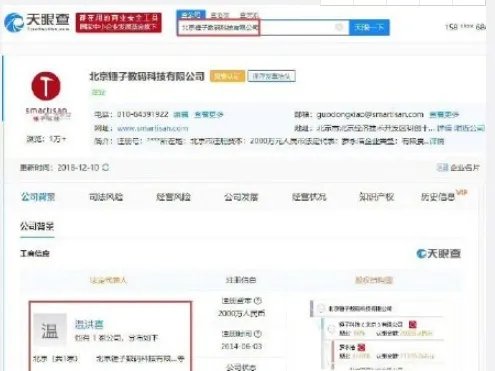Screen dimensions: 495x371
Task: Visit the www.smartisan.com website link
Action: (x=153, y=128)
